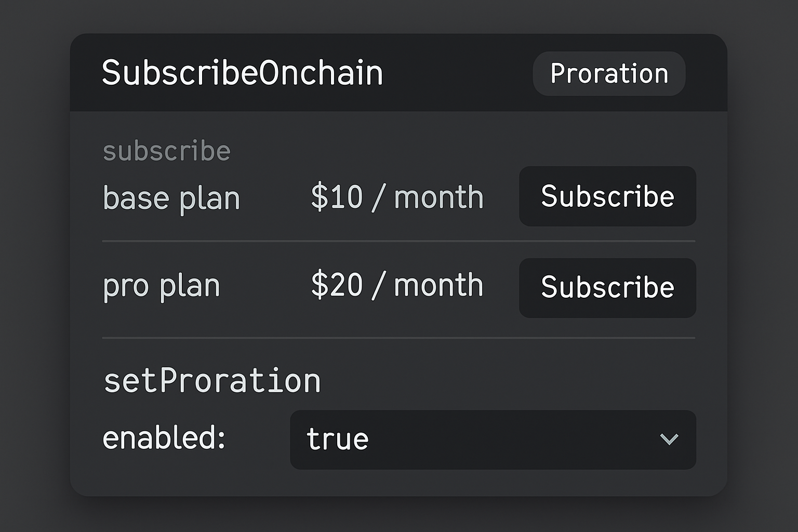
Task: Select the SubscribeOnchain title
Action: click(242, 73)
